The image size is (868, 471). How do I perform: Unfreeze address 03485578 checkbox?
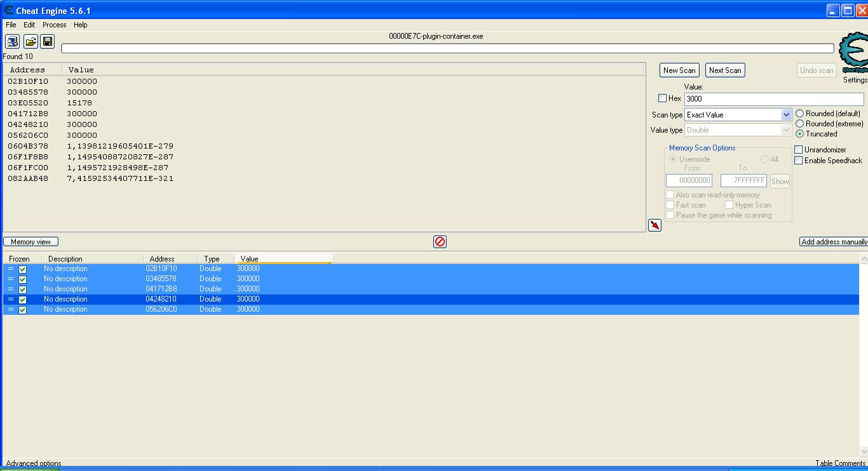pyautogui.click(x=23, y=279)
